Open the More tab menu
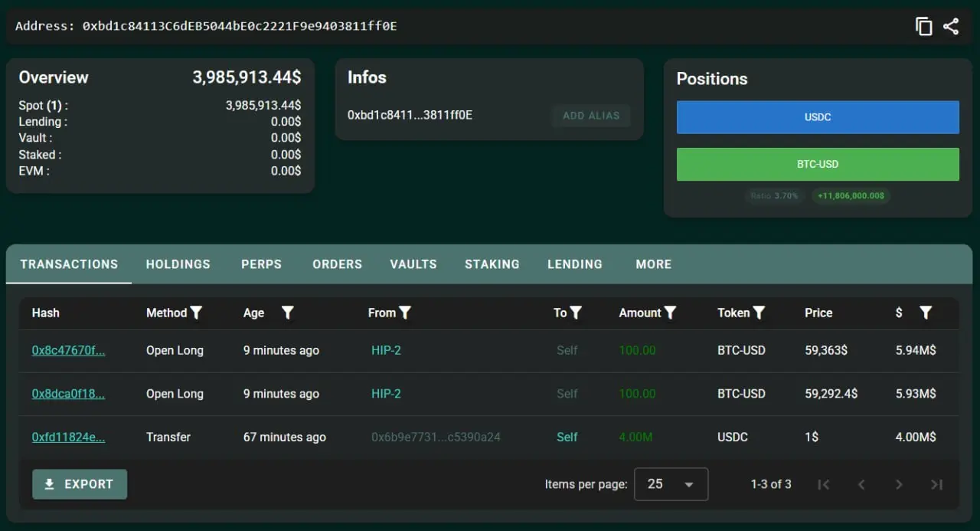This screenshot has height=531, width=980. 654,264
